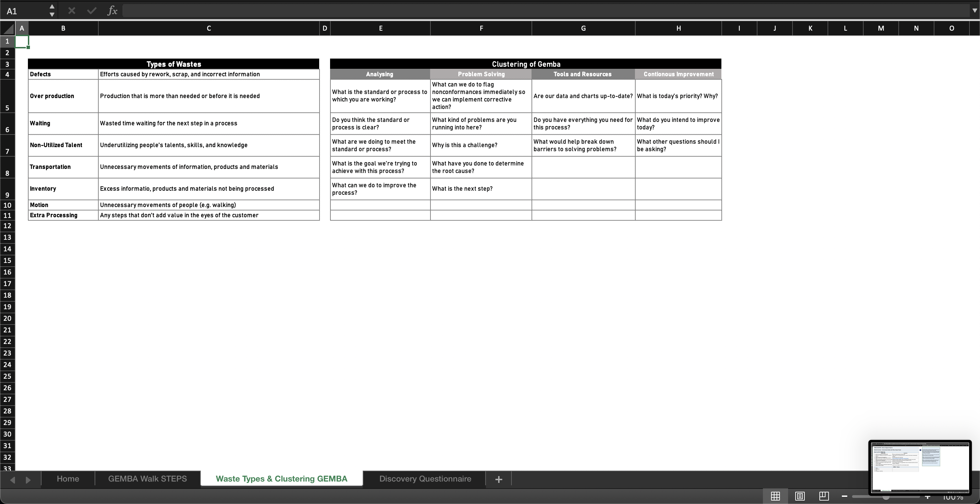Select 'What can we do to improve the process?' cell

point(380,189)
